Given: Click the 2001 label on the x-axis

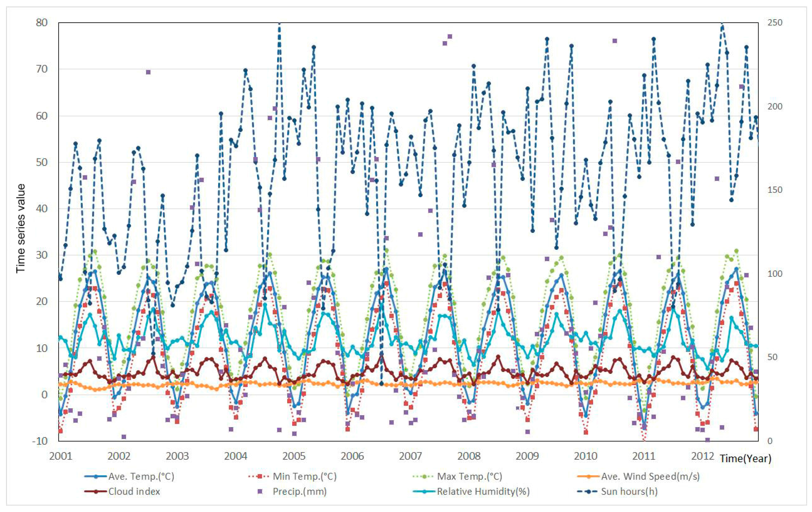Looking at the screenshot, I should [61, 456].
